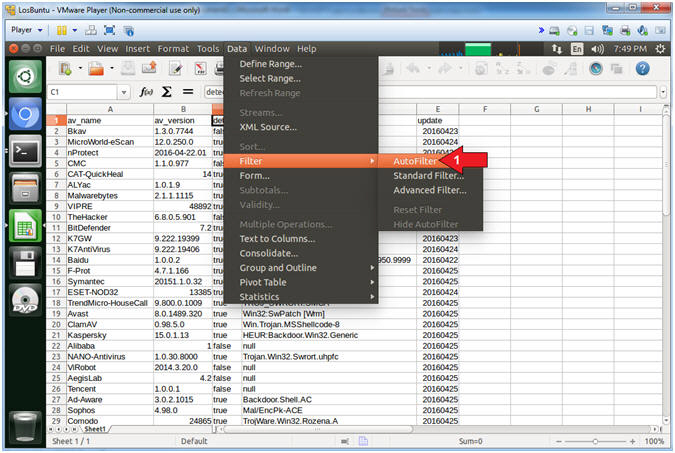
Task: Open Terminal from the Ubuntu dock
Action: [25, 151]
